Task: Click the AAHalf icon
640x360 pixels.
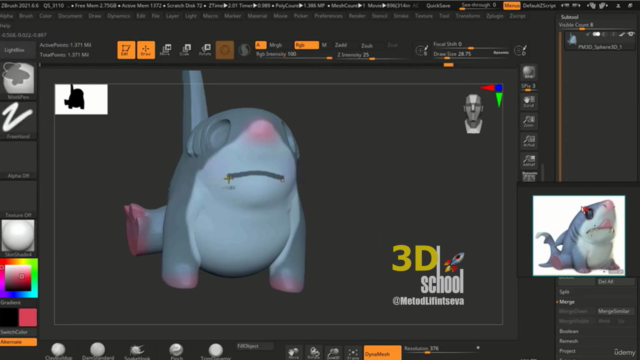Action: [x=529, y=160]
